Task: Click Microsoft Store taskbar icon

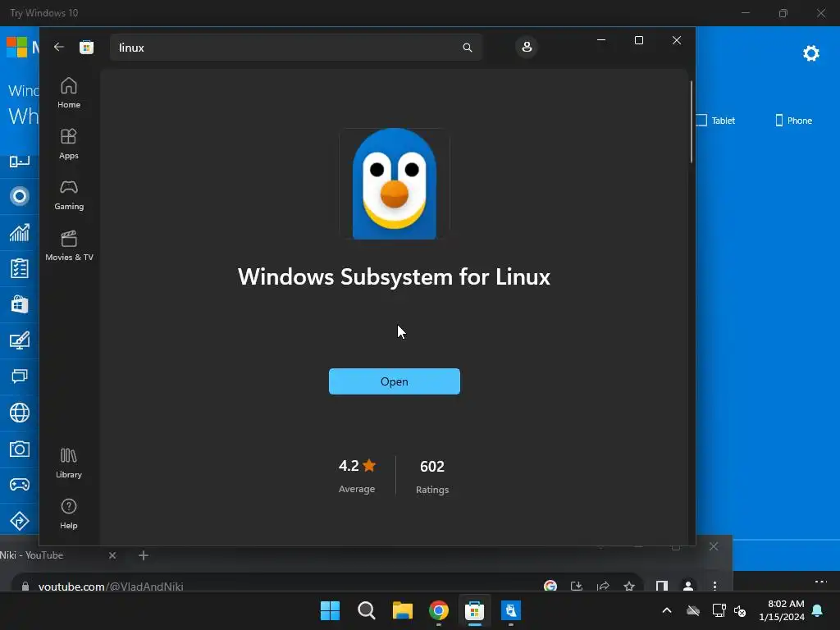Action: pos(475,610)
